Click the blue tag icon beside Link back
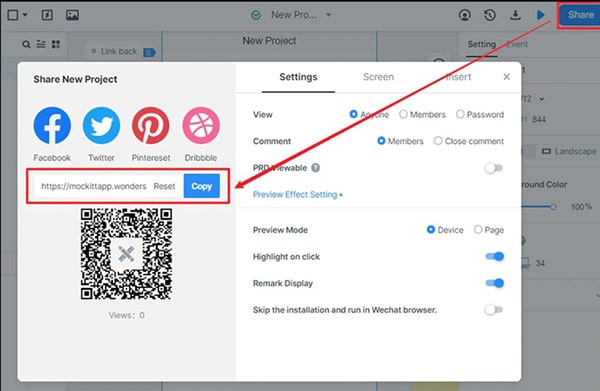This screenshot has width=600, height=391. [x=150, y=52]
